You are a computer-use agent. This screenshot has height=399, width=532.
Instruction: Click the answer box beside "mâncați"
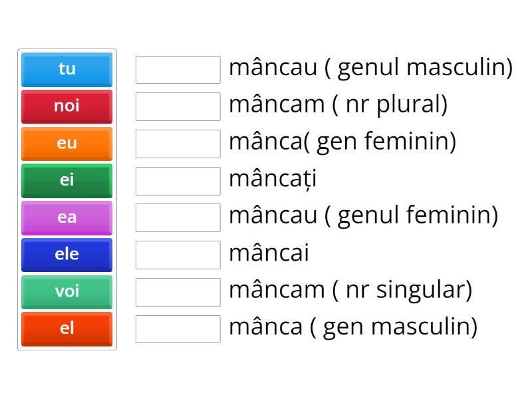coord(177,180)
